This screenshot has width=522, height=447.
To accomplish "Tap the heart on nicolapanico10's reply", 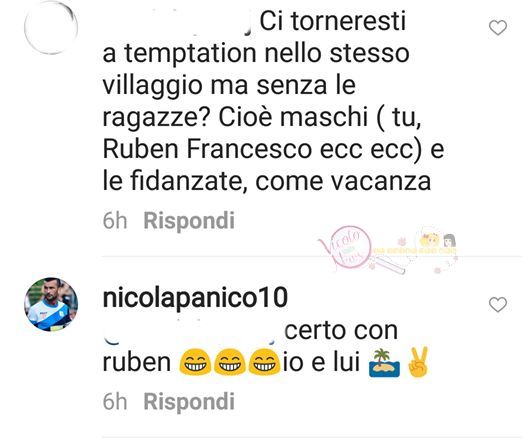I will [498, 305].
